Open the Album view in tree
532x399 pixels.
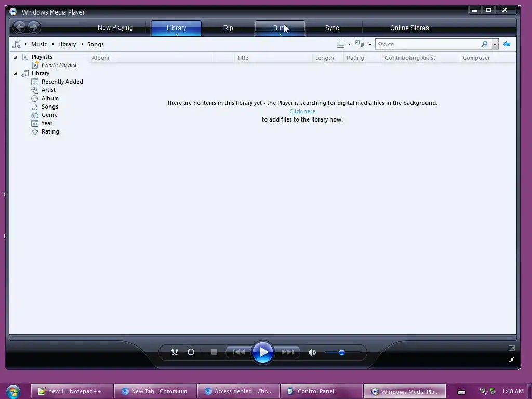tap(50, 98)
